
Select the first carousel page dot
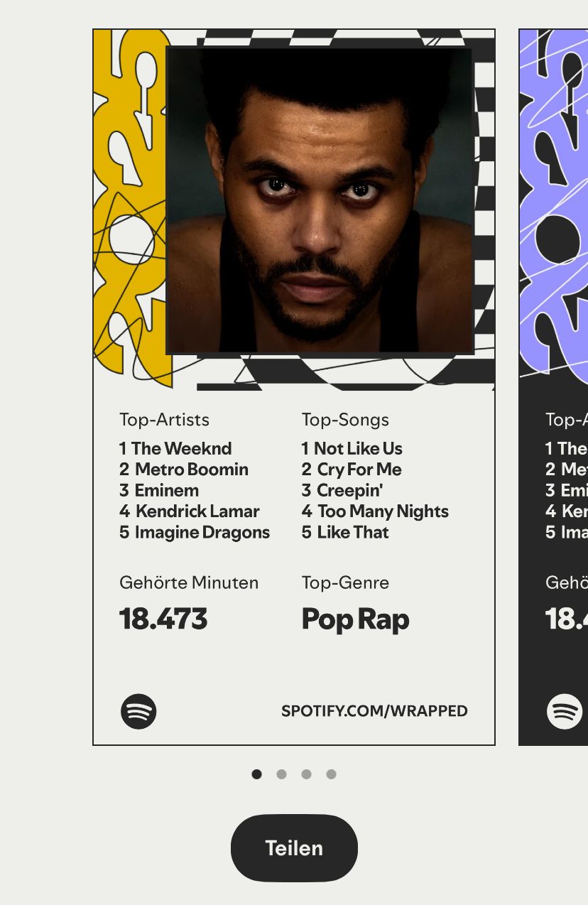(257, 774)
